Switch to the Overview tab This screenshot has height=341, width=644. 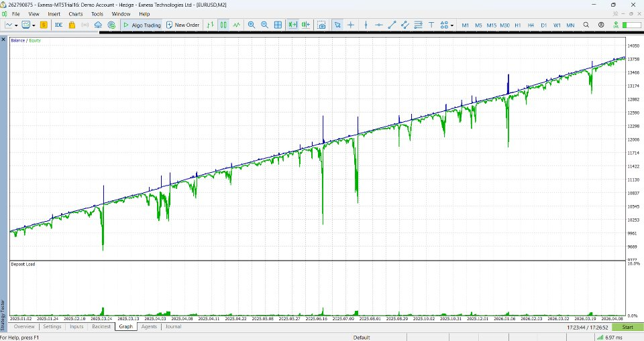pyautogui.click(x=24, y=327)
